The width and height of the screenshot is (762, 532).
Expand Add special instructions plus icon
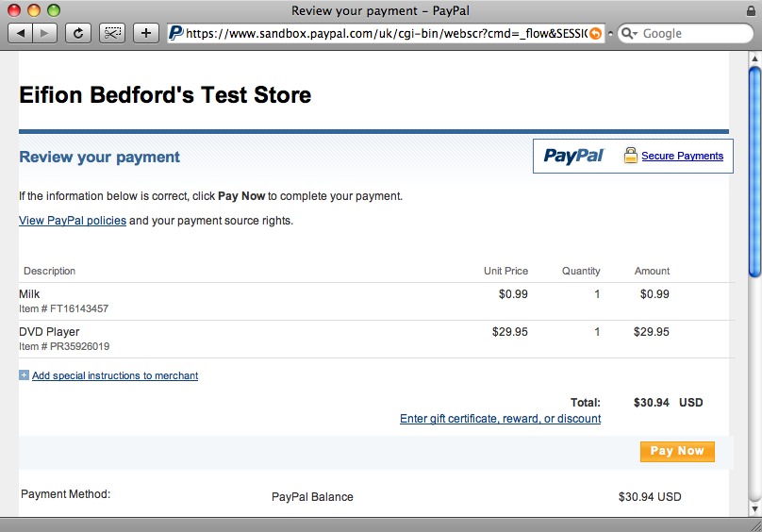coord(24,374)
